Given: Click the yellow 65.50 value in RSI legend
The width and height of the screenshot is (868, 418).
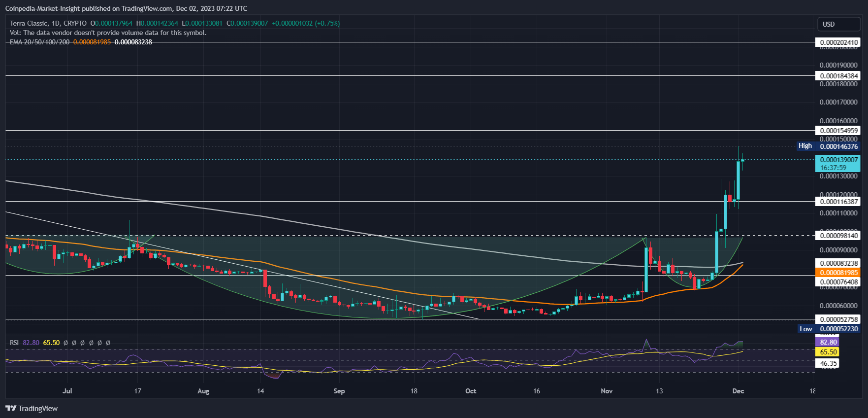Looking at the screenshot, I should coord(51,343).
